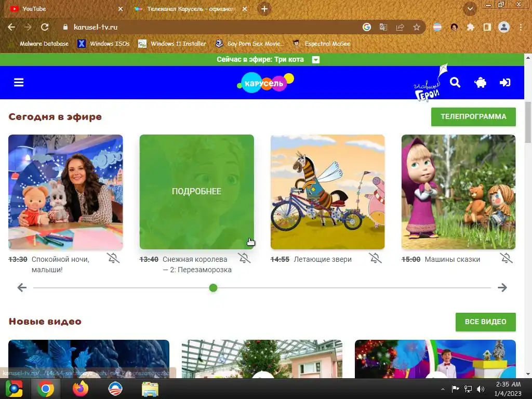Open the Летающие звери zebra thumbnail

tap(327, 192)
